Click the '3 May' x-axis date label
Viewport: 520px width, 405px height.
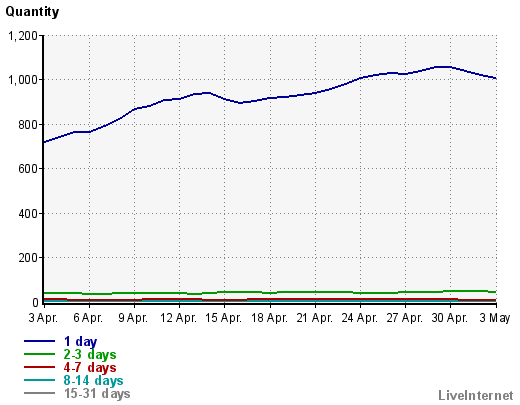[495, 318]
